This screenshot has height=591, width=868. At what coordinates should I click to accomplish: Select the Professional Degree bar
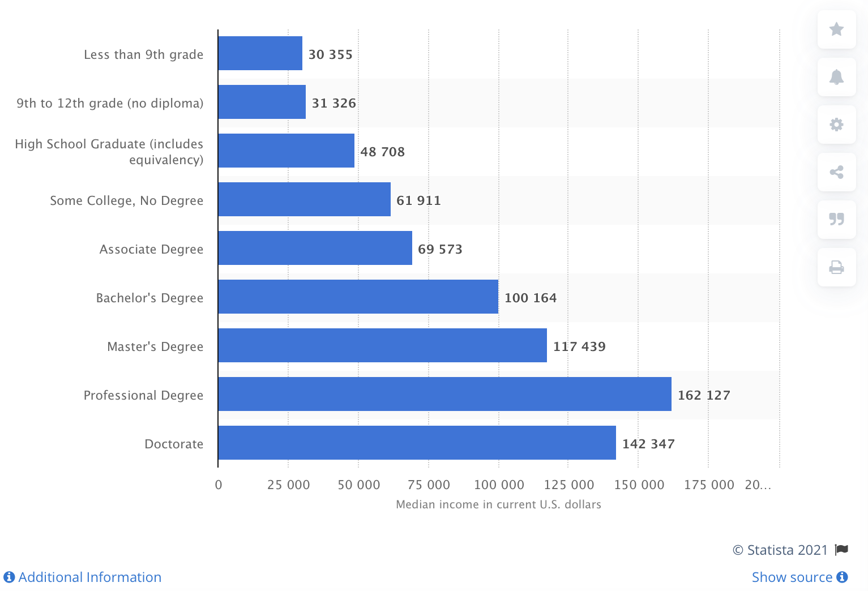pyautogui.click(x=444, y=394)
